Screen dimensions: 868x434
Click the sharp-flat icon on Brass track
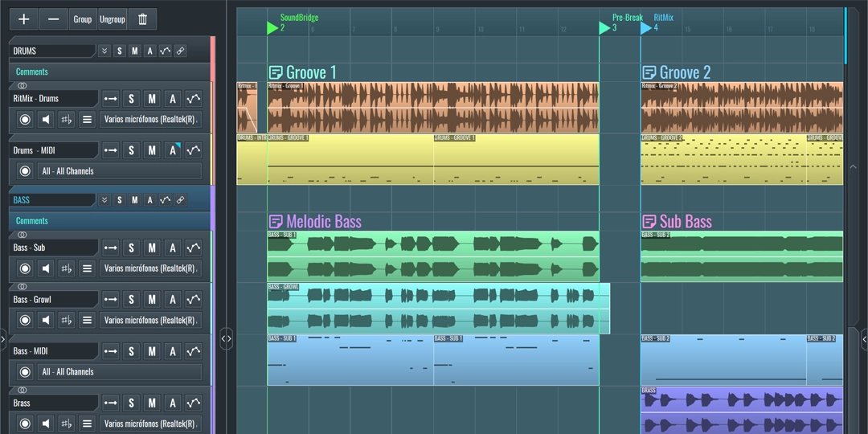(x=67, y=424)
